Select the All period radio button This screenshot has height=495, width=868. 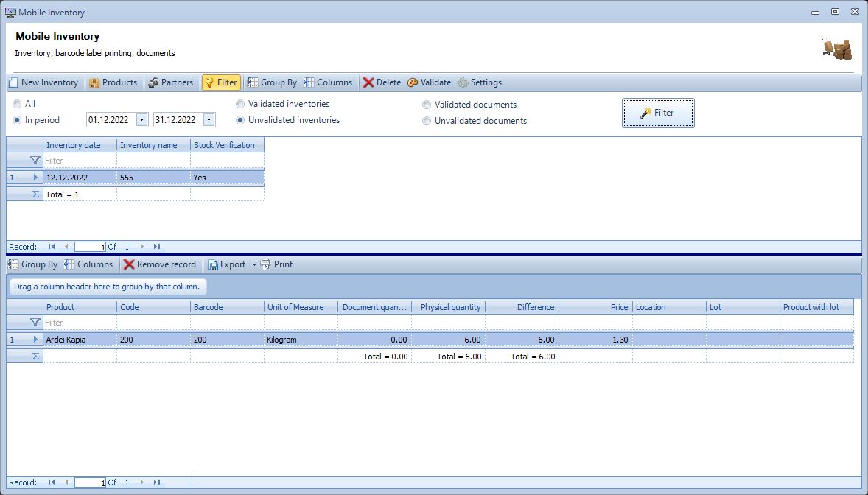pyautogui.click(x=16, y=104)
